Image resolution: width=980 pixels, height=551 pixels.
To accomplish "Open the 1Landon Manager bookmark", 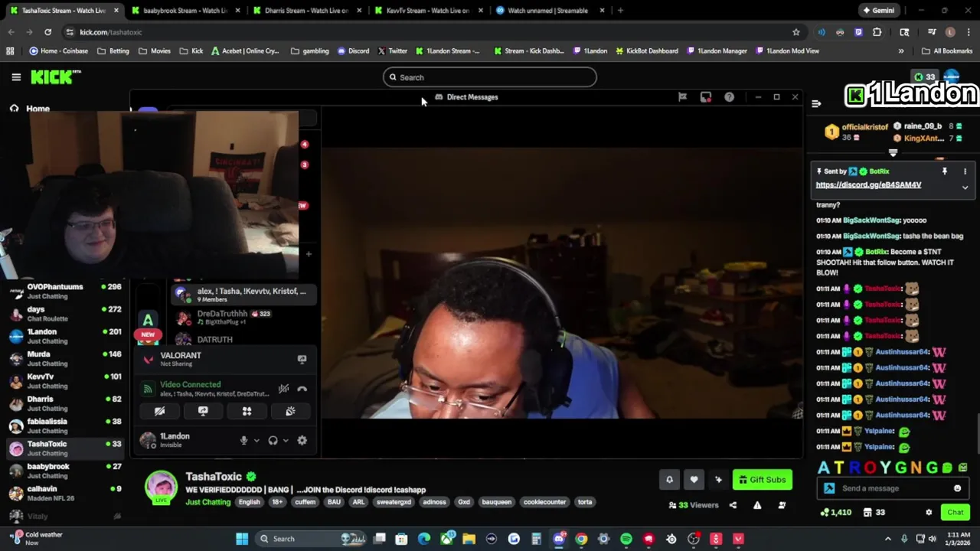I will [717, 51].
